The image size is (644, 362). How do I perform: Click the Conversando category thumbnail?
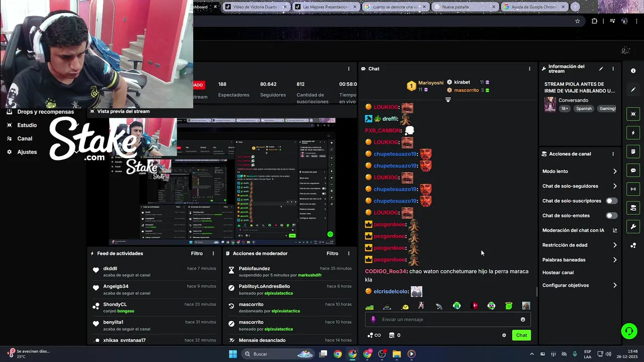(550, 104)
